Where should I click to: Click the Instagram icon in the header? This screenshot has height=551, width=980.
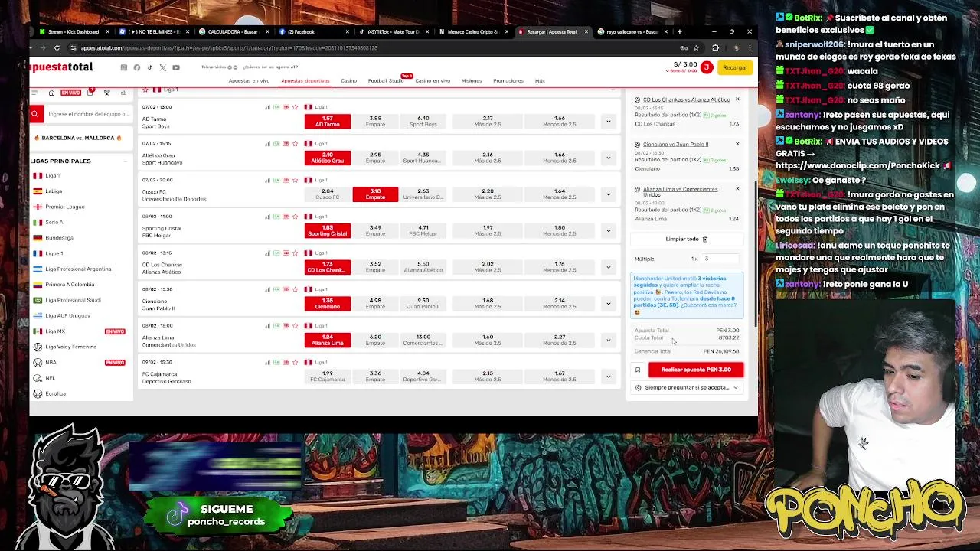point(123,67)
